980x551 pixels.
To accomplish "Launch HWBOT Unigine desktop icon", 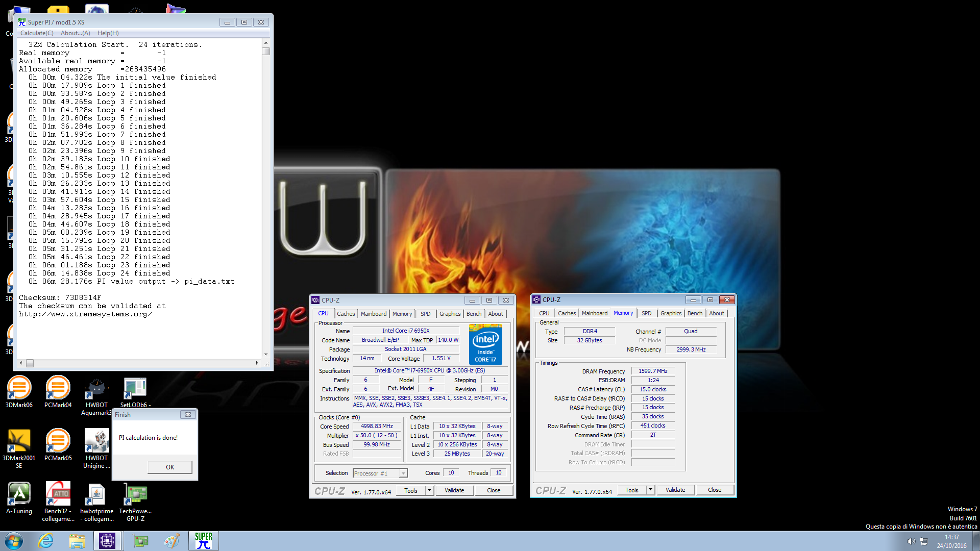I will point(96,448).
